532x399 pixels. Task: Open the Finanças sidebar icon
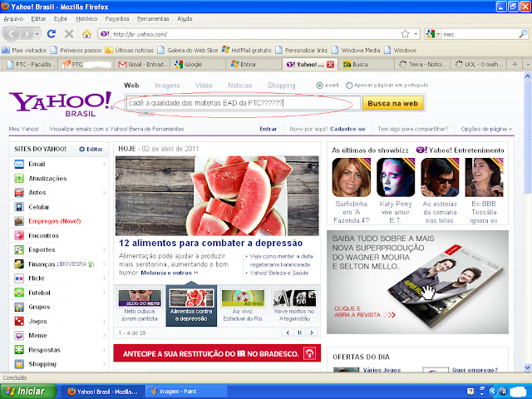pyautogui.click(x=19, y=264)
